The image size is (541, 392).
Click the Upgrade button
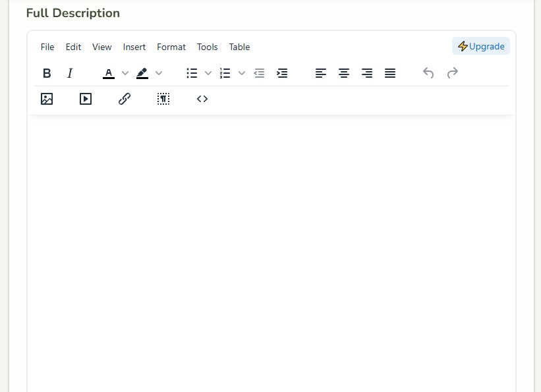[x=481, y=46]
